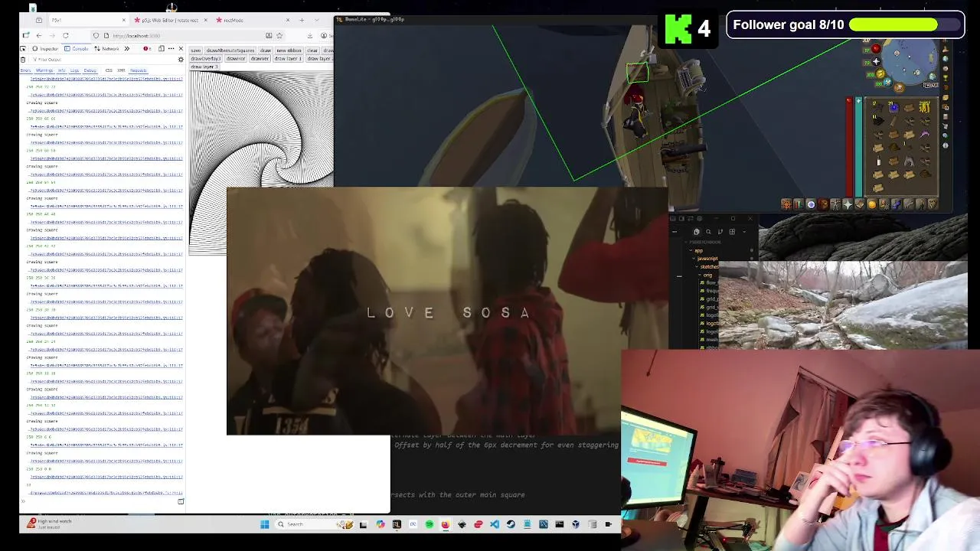Viewport: 980px width, 551px height.
Task: Toggle the Logs console filter
Action: 74,70
